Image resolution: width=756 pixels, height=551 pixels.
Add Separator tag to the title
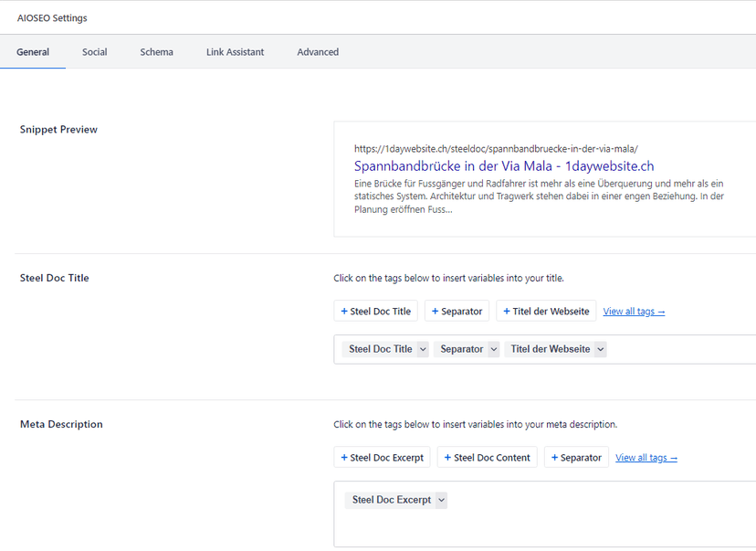(x=457, y=312)
